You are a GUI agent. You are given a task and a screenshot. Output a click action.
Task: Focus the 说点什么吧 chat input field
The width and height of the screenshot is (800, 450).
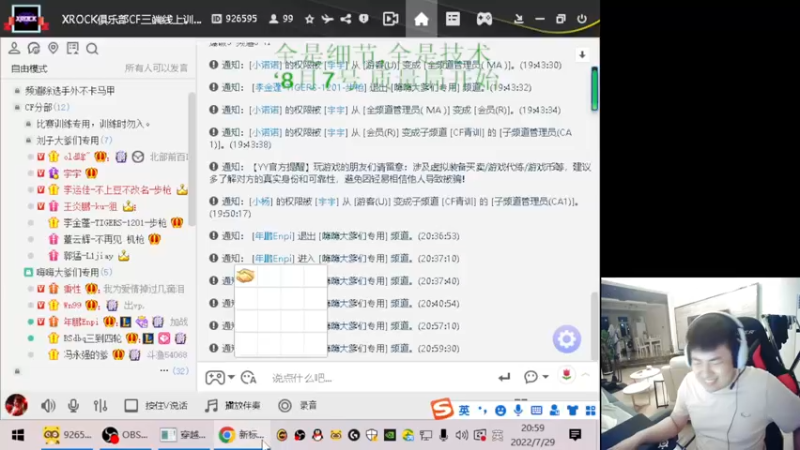point(378,378)
